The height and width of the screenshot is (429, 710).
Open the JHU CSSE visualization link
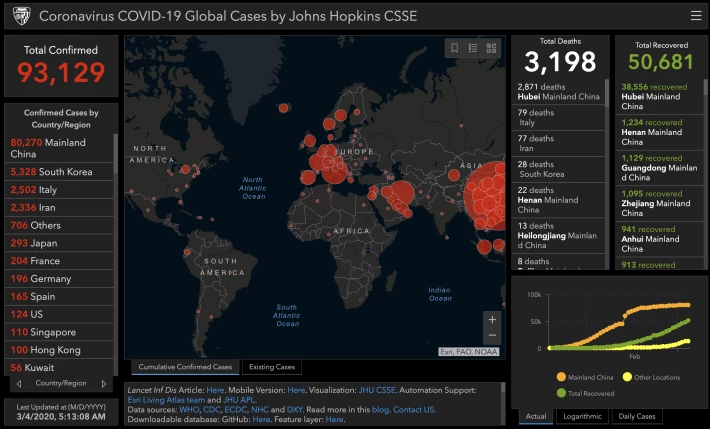[377, 390]
